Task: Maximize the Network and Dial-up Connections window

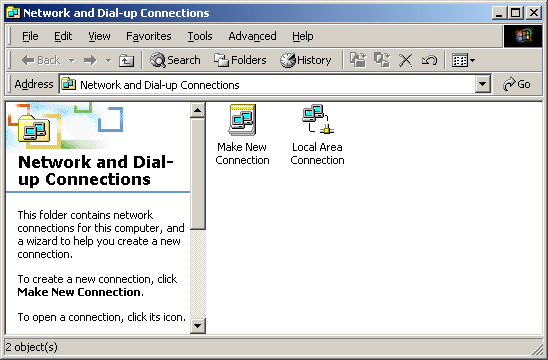Action: (516, 13)
